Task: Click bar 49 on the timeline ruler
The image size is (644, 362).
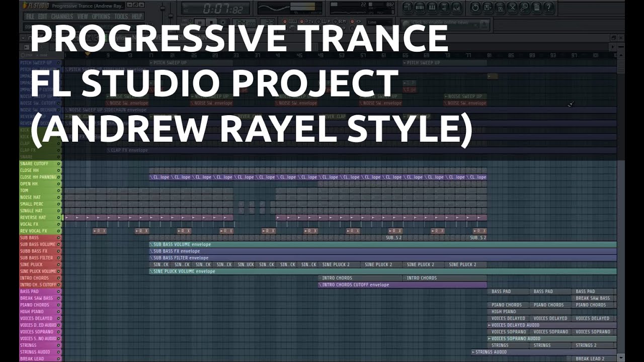Action: (x=320, y=55)
